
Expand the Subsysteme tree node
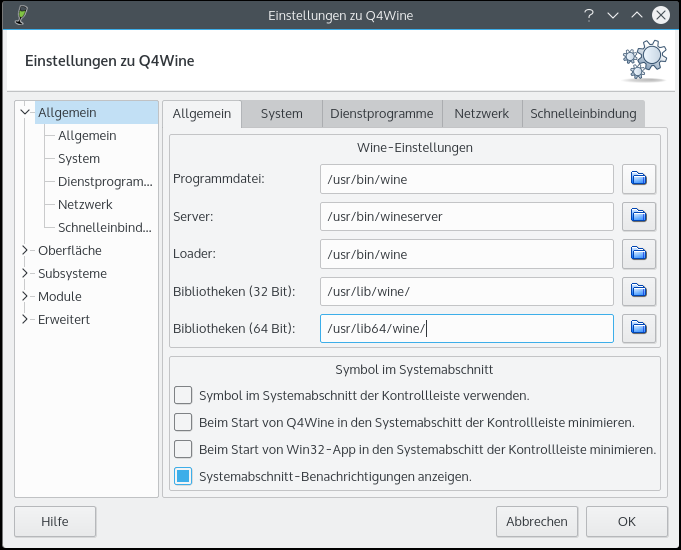click(25, 274)
